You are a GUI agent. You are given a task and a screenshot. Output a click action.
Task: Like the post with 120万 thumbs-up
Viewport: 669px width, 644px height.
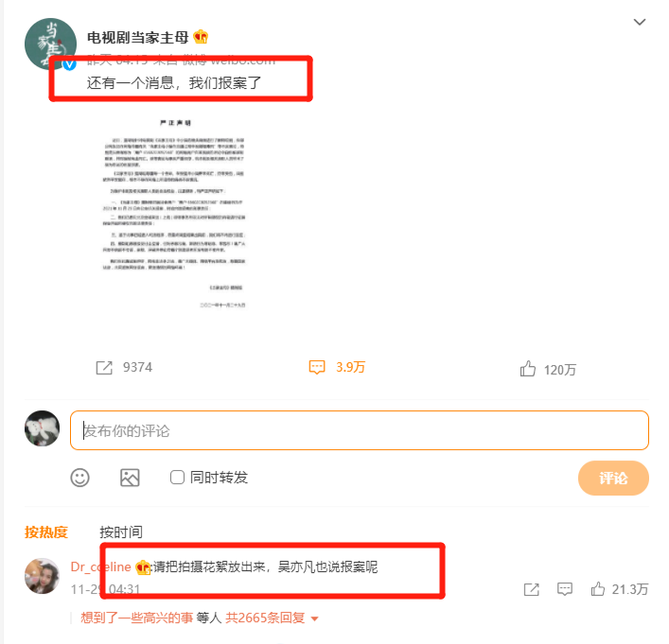pos(527,369)
